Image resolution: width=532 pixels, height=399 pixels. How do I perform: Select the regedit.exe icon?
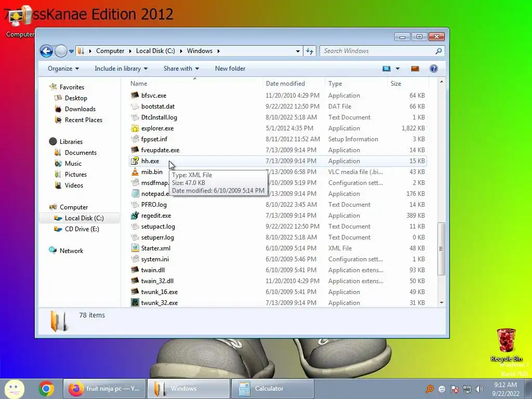click(135, 216)
